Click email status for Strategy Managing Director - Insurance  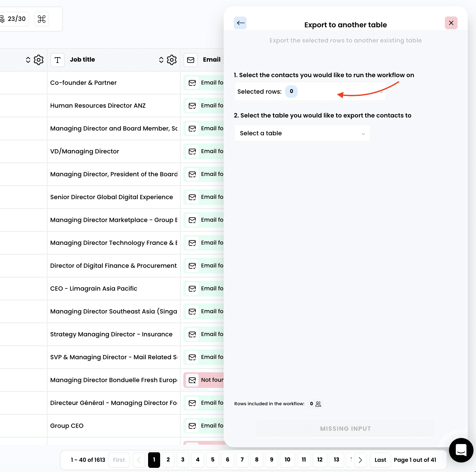(204, 334)
